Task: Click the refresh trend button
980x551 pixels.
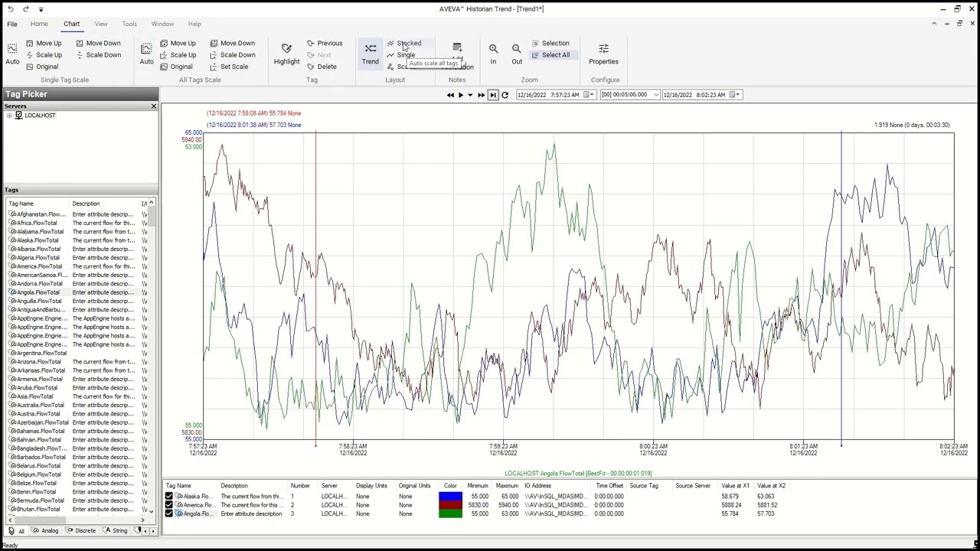Action: pos(505,95)
